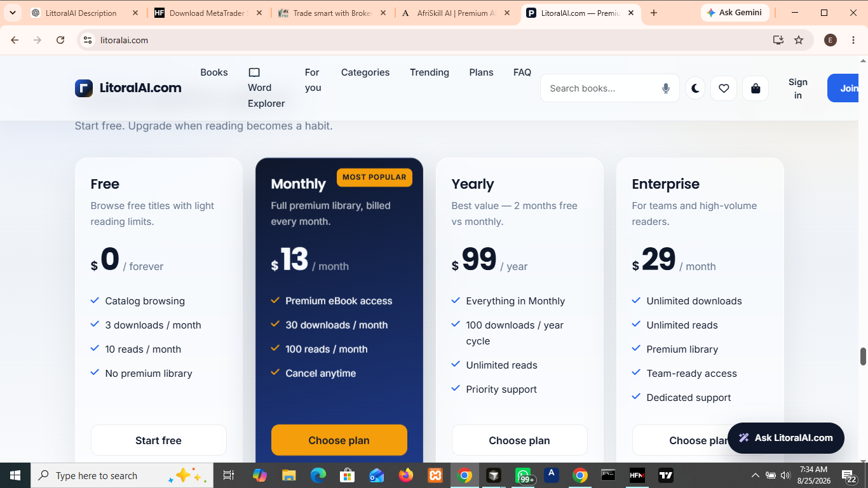
Task: Open Task View on the taskbar
Action: click(229, 475)
